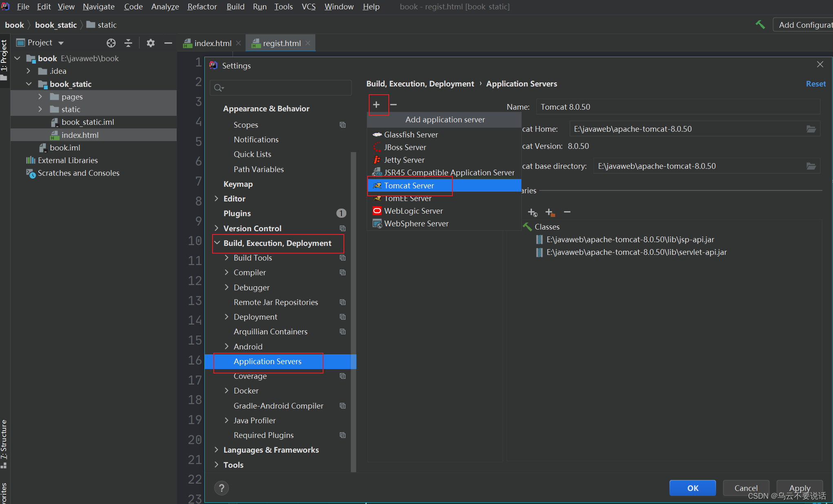833x504 pixels.
Task: Click the OK button
Action: coord(693,488)
